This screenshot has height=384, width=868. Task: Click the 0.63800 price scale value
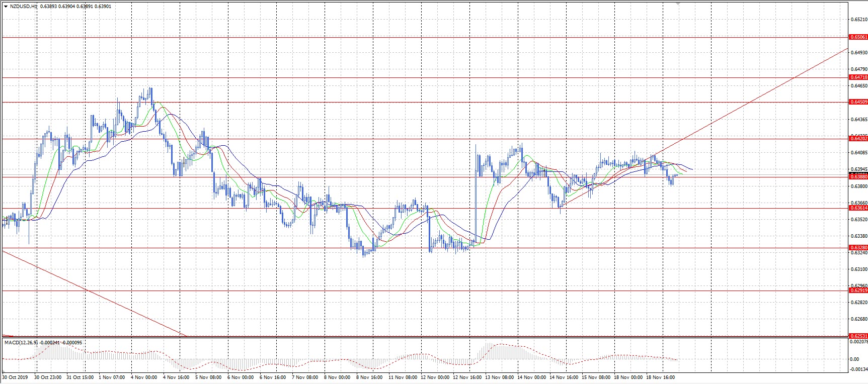point(859,186)
